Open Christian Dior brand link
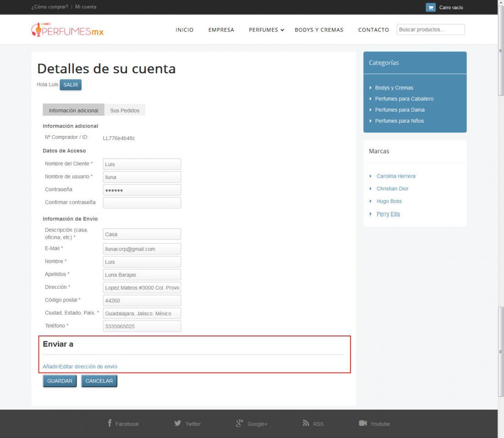Screen dimensions: 504x438 coord(393,189)
